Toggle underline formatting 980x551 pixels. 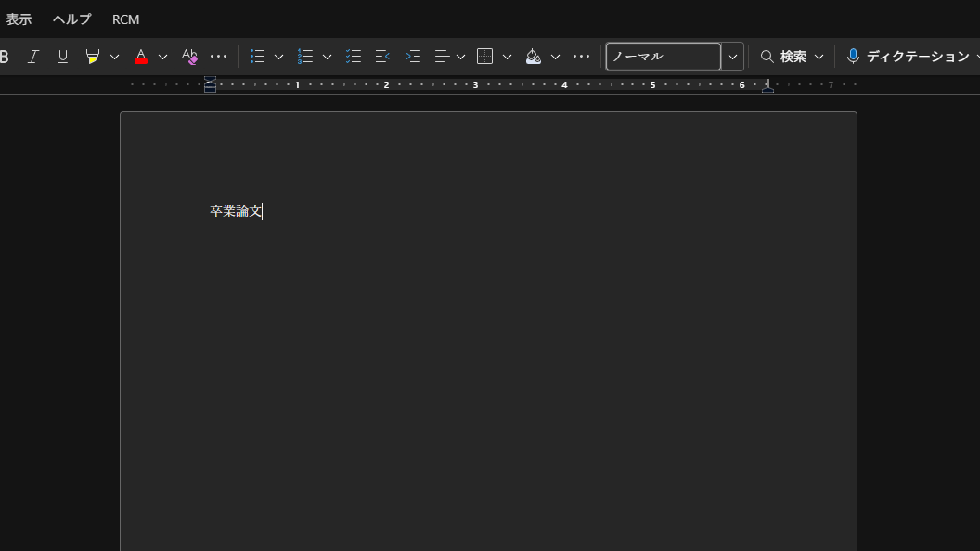[63, 57]
